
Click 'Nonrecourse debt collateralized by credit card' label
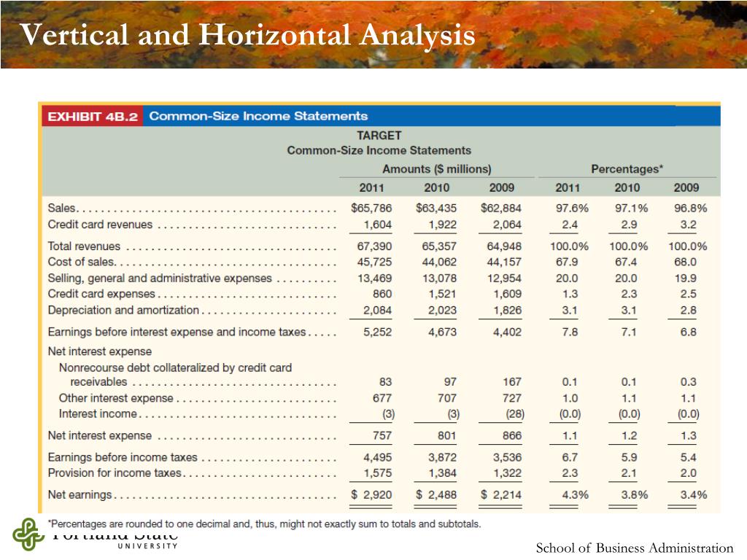click(175, 367)
